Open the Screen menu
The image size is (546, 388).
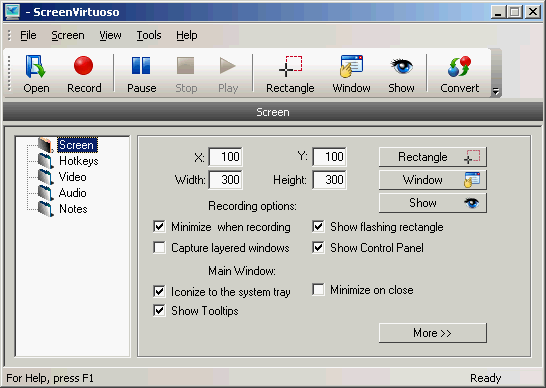coord(68,35)
